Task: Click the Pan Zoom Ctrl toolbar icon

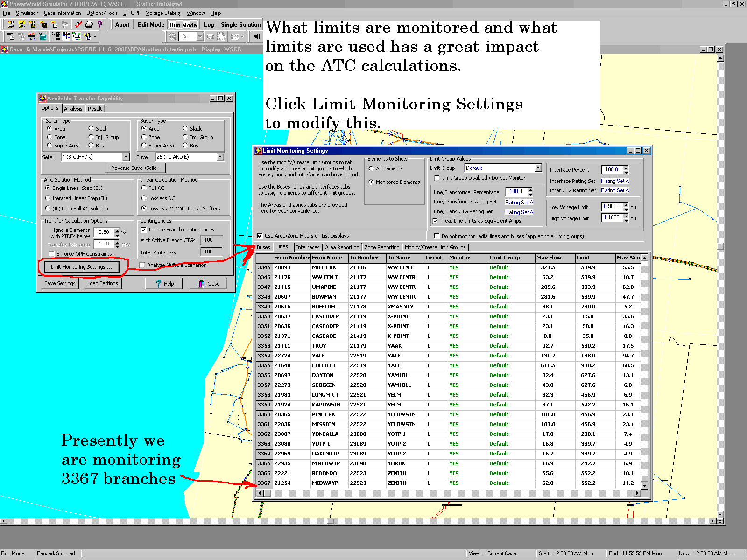Action: [x=221, y=36]
